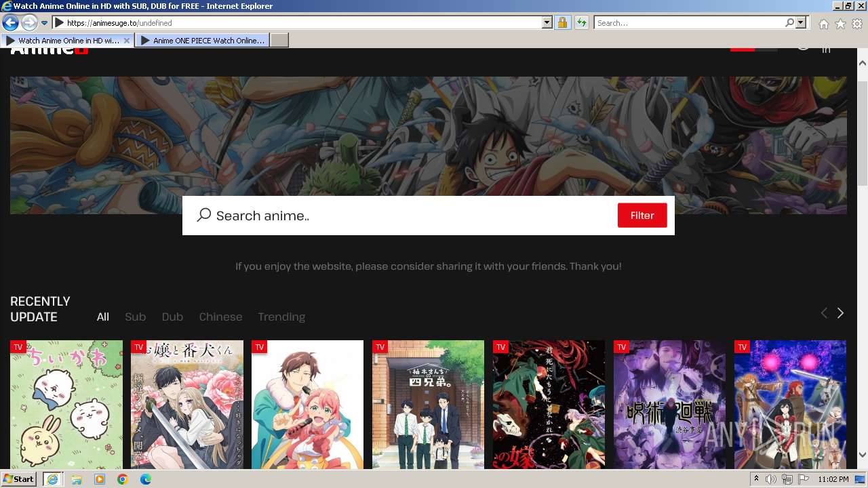868x488 pixels.
Task: Open the Action Center flag icon
Action: (x=803, y=479)
